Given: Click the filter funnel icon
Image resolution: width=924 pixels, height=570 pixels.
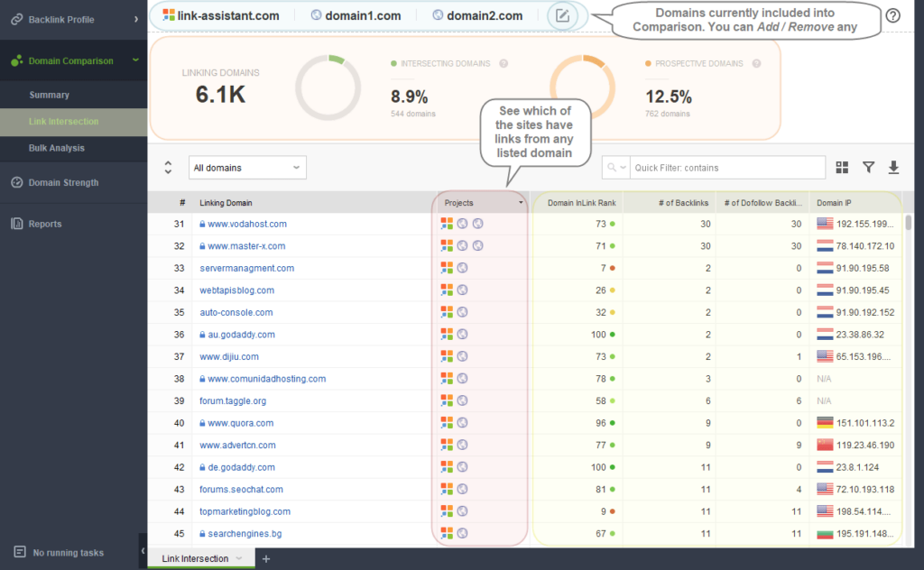Looking at the screenshot, I should 868,167.
